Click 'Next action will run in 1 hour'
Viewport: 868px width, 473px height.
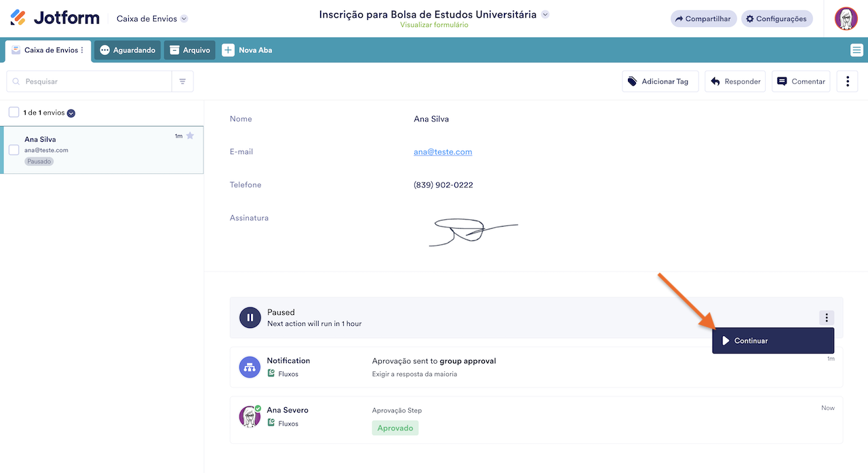click(315, 324)
